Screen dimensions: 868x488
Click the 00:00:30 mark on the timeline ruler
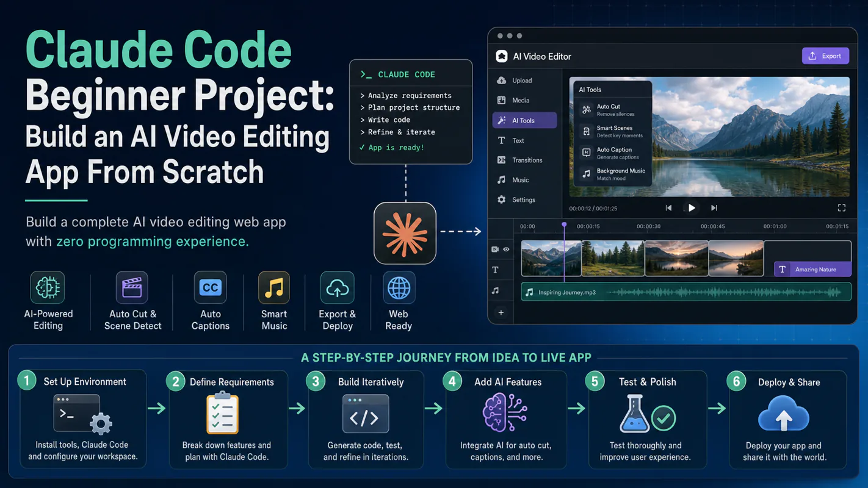click(648, 226)
